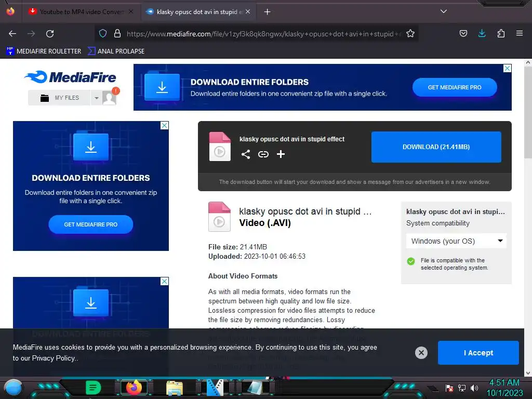Click the Firefox back arrow

coord(12,34)
